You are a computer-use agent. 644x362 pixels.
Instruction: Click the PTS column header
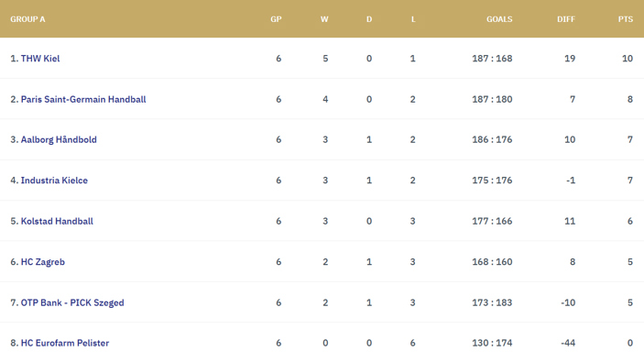click(x=626, y=19)
